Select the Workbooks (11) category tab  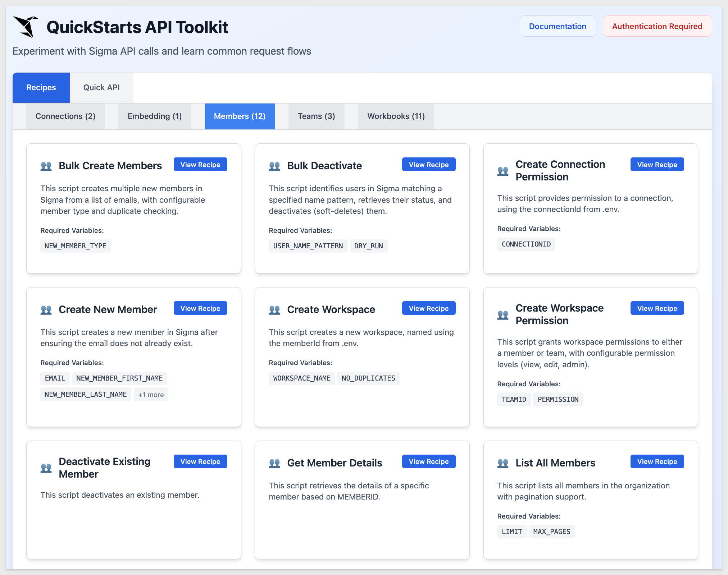point(396,116)
